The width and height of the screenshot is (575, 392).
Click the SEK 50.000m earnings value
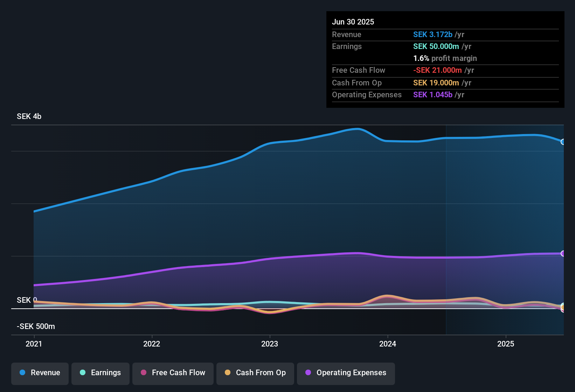coord(436,46)
